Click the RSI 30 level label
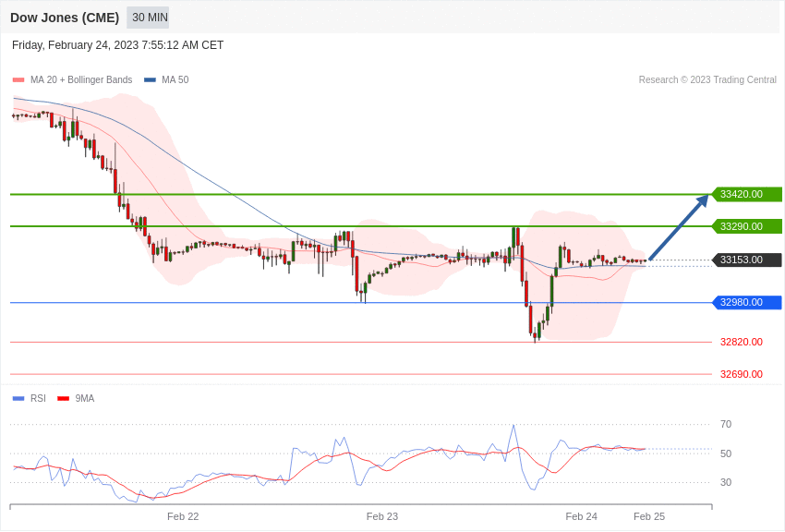 pyautogui.click(x=726, y=482)
